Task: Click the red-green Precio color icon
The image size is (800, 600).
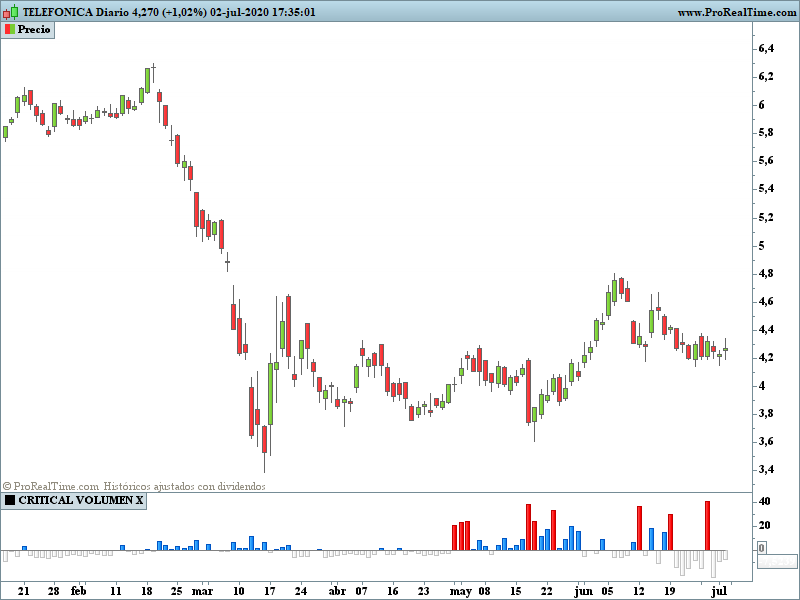Action: [x=10, y=30]
